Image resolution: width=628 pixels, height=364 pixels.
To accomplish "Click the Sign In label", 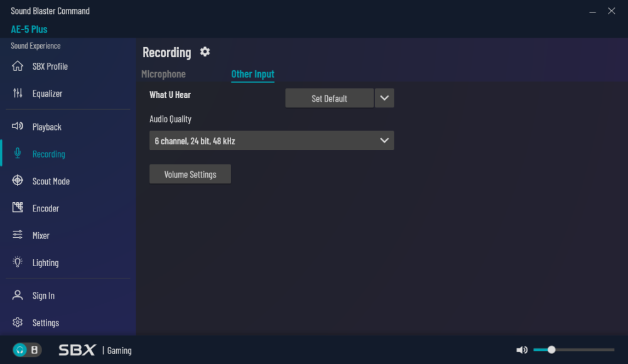I will (x=43, y=296).
